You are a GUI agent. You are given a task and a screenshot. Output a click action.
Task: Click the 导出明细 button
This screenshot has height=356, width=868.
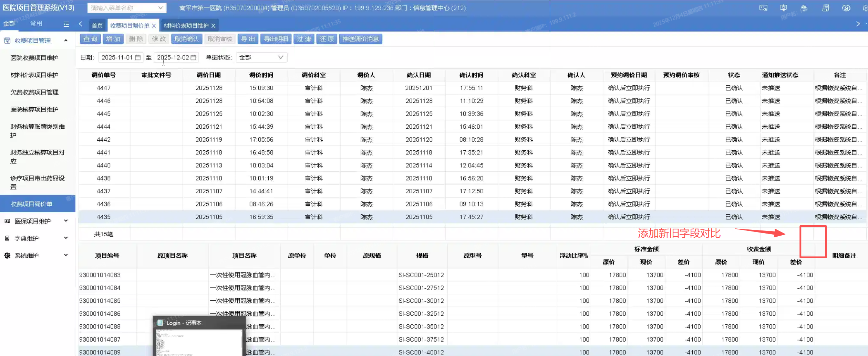pyautogui.click(x=276, y=39)
